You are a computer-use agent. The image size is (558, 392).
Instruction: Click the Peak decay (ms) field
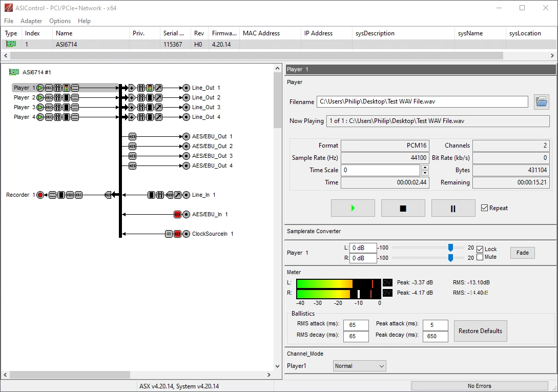[435, 336]
